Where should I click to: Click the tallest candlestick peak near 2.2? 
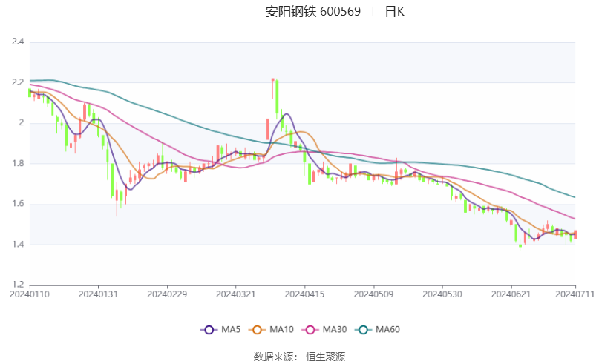point(272,88)
